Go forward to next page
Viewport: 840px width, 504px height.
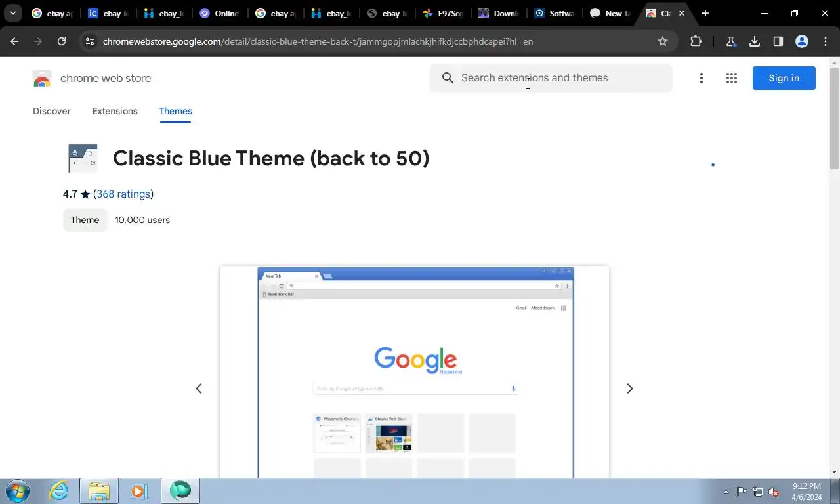tap(38, 41)
